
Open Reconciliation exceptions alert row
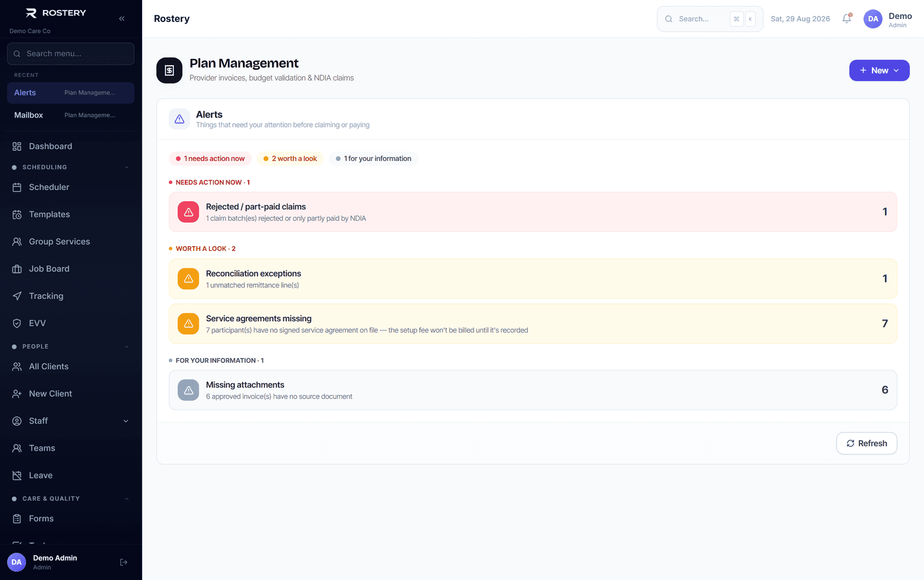click(533, 279)
